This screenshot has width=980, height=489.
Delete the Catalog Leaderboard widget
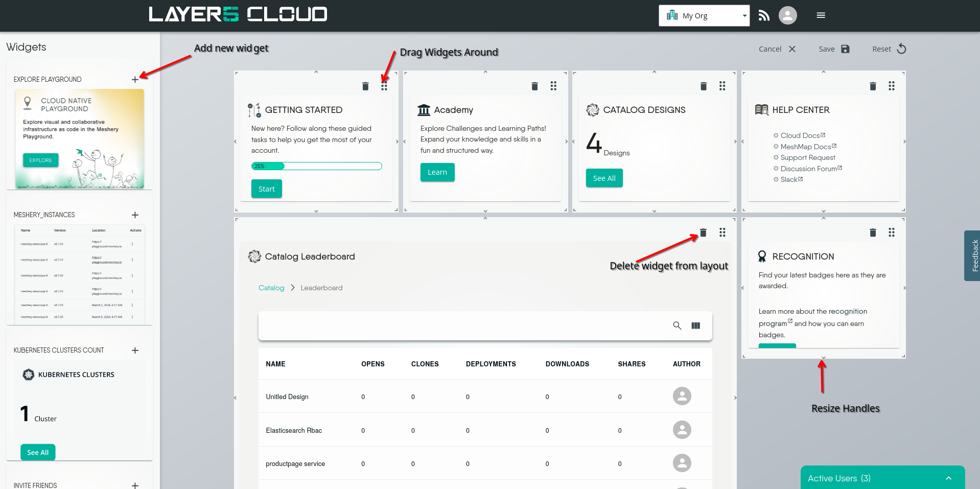[703, 232]
